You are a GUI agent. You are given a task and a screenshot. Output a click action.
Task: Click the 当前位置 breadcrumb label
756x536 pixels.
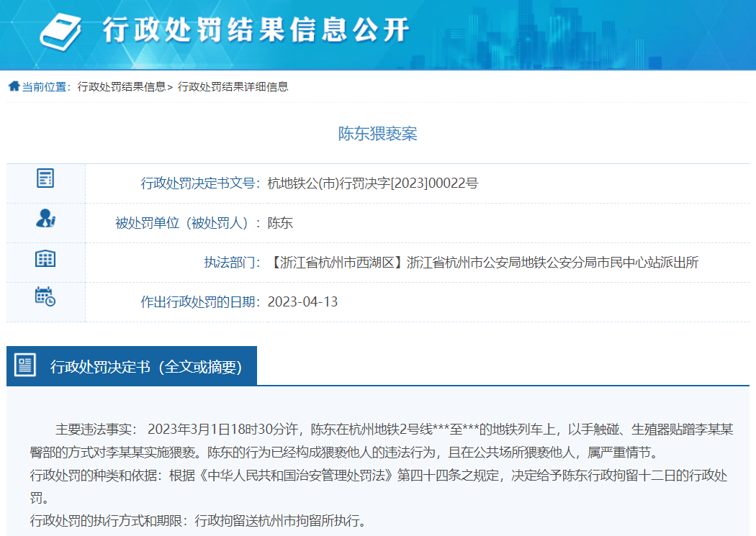(x=45, y=86)
